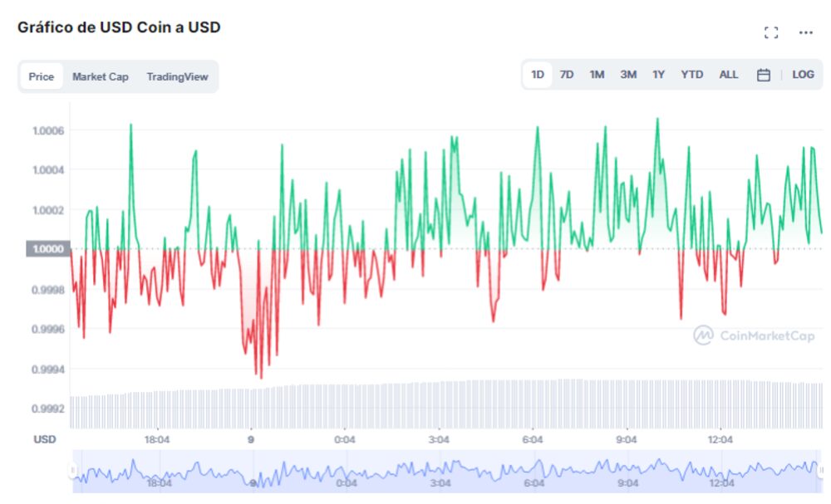Viewport: 831px width, 504px height.
Task: Select the 7D time interval
Action: point(566,74)
